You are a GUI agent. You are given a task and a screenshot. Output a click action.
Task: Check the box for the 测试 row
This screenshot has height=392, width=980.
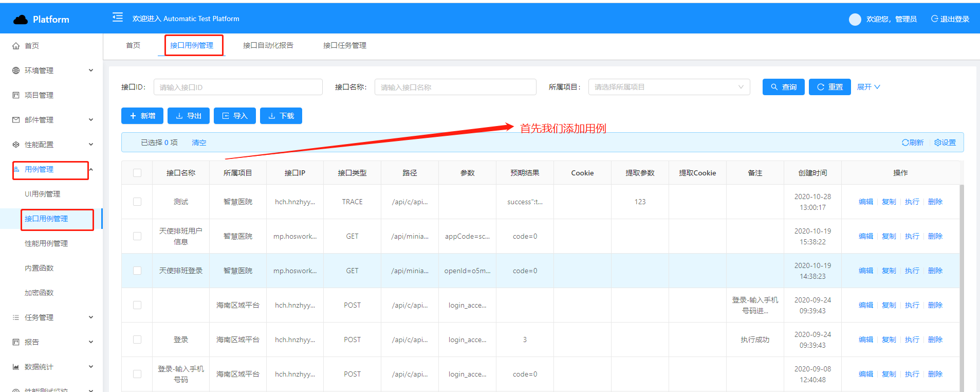pyautogui.click(x=137, y=202)
